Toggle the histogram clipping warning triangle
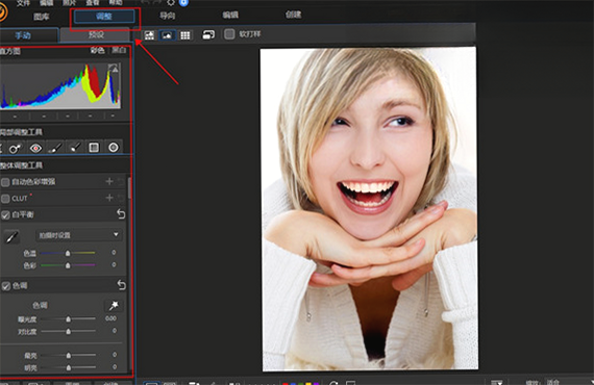 [114, 69]
